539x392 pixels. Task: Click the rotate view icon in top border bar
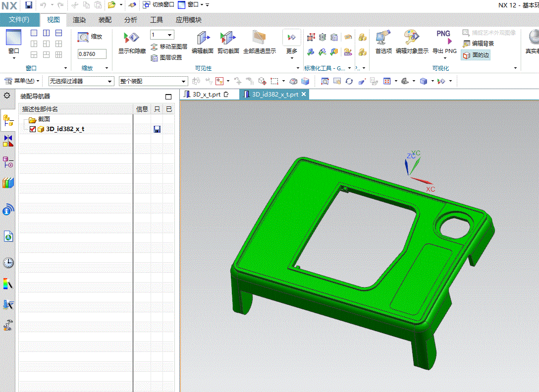349,81
